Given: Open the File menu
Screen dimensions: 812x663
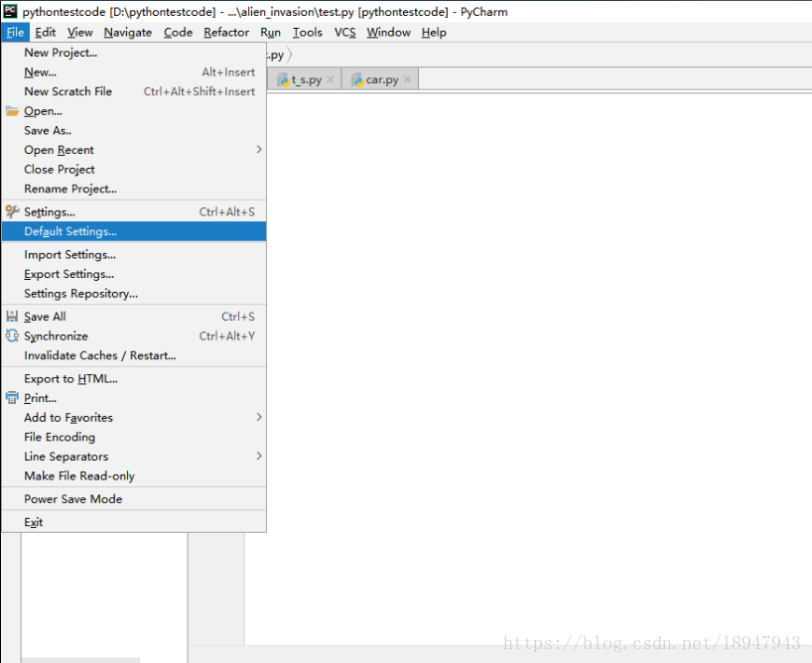Looking at the screenshot, I should (x=15, y=32).
